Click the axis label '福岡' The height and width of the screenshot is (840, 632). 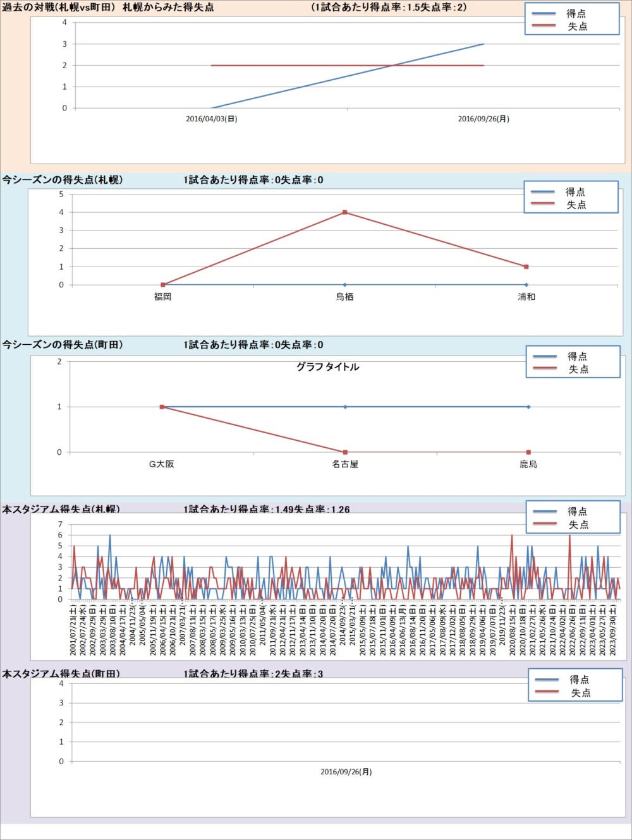[x=163, y=297]
